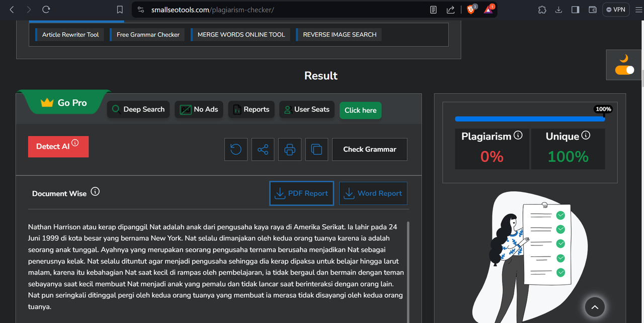This screenshot has height=323, width=644.
Task: Click the Go Pro crown tab
Action: click(x=64, y=102)
